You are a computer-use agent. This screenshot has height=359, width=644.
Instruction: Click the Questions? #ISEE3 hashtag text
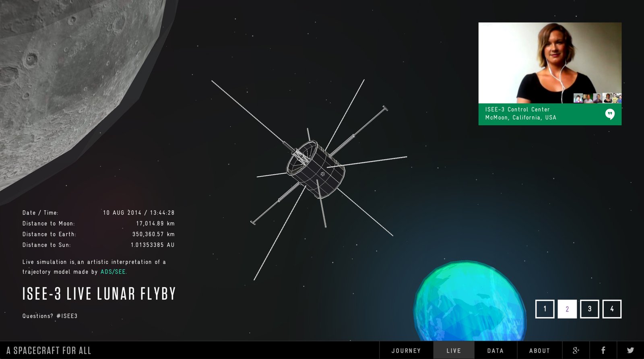point(50,316)
